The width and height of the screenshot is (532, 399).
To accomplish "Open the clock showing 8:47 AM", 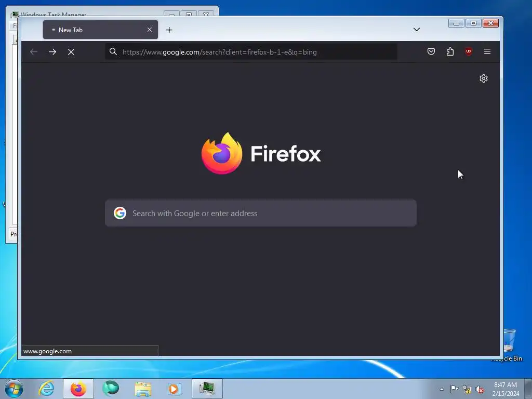I will [506, 389].
